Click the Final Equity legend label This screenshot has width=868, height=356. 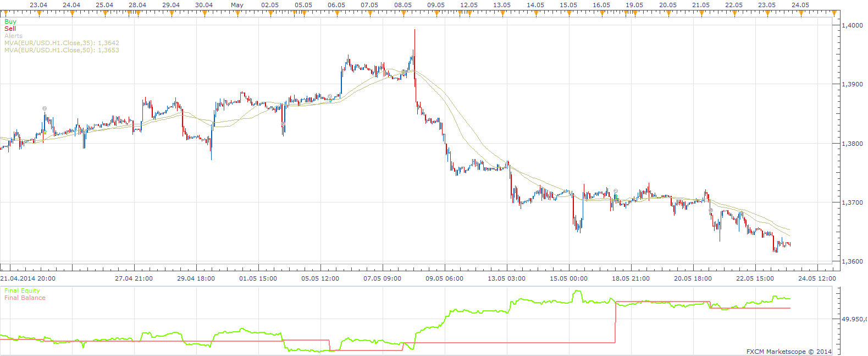pyautogui.click(x=22, y=291)
